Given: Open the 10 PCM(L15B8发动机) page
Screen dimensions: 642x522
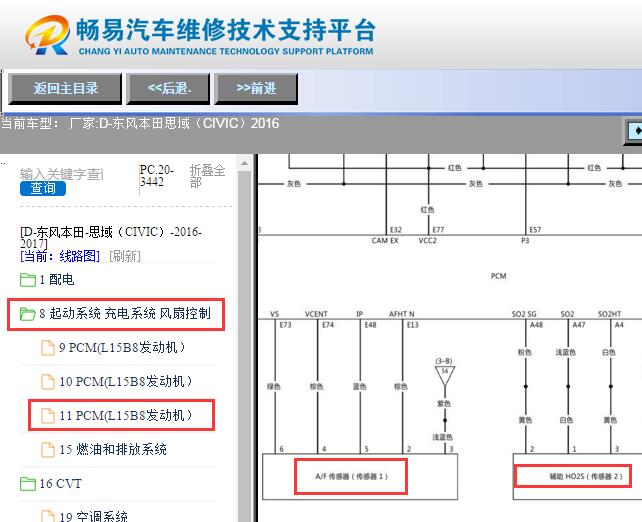Looking at the screenshot, I should click(125, 382).
